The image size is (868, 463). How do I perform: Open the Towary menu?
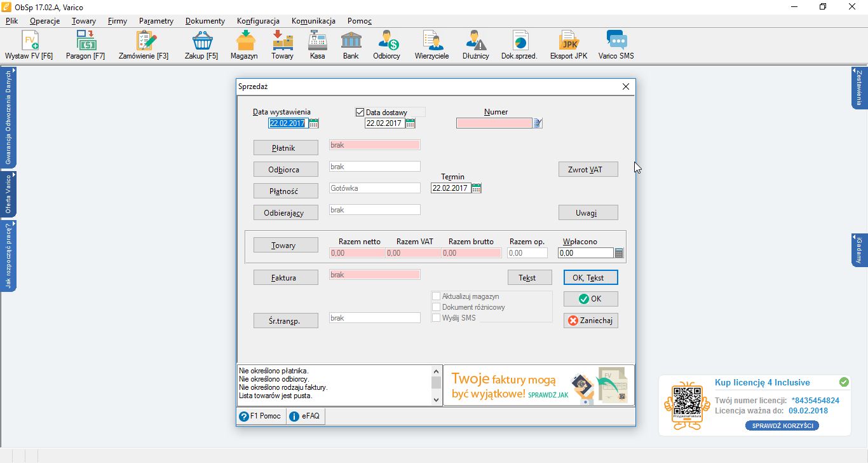point(84,21)
